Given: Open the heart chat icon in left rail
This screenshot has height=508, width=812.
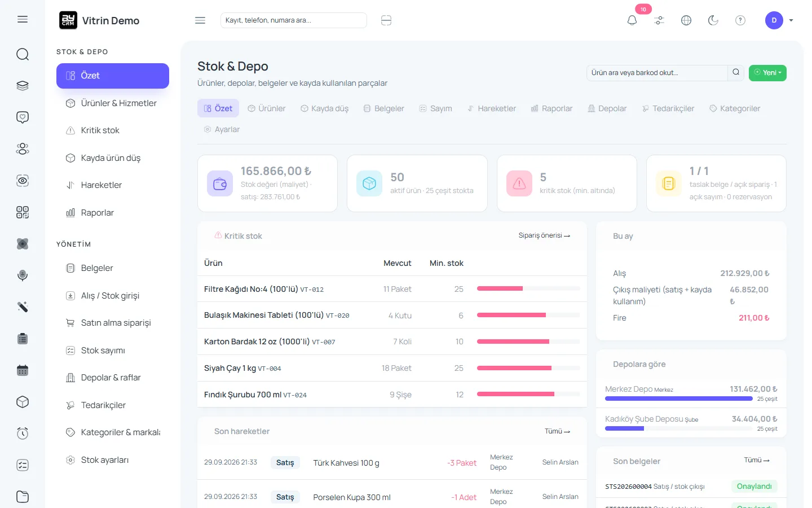Looking at the screenshot, I should [x=23, y=117].
